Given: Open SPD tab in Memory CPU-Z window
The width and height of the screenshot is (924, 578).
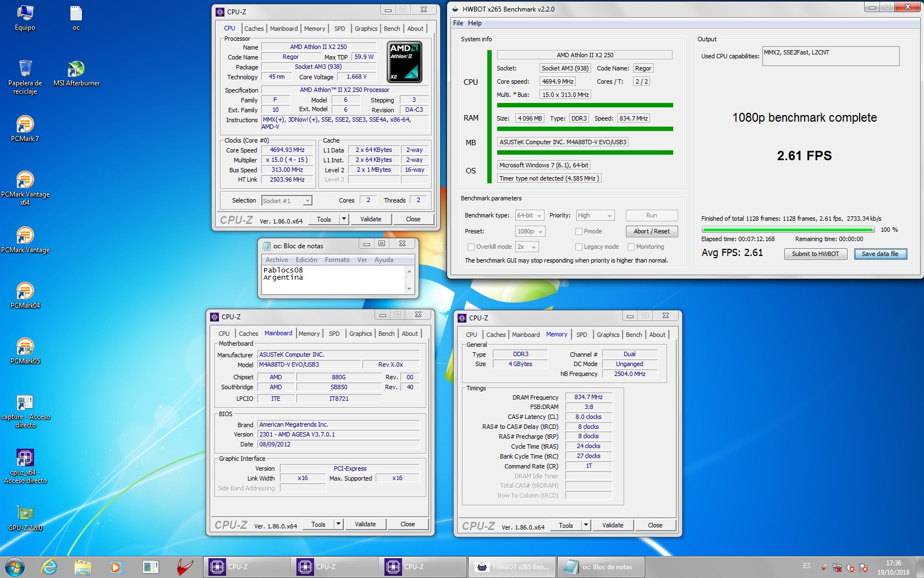Looking at the screenshot, I should 581,335.
